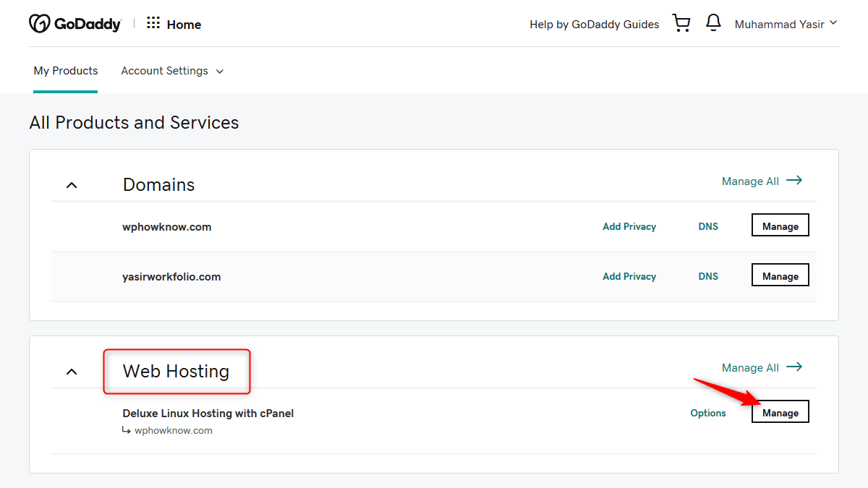Click Manage All for Web Hosting
Screen dimensions: 868x488
click(762, 367)
